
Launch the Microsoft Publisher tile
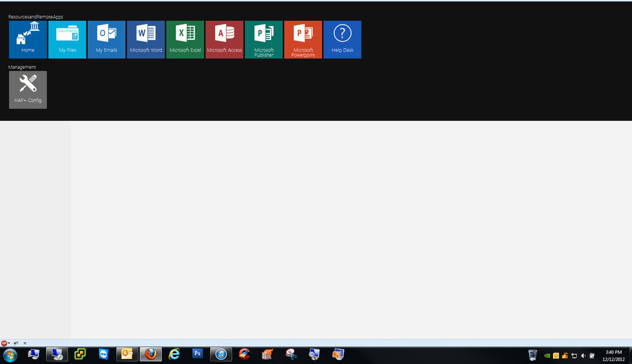264,40
